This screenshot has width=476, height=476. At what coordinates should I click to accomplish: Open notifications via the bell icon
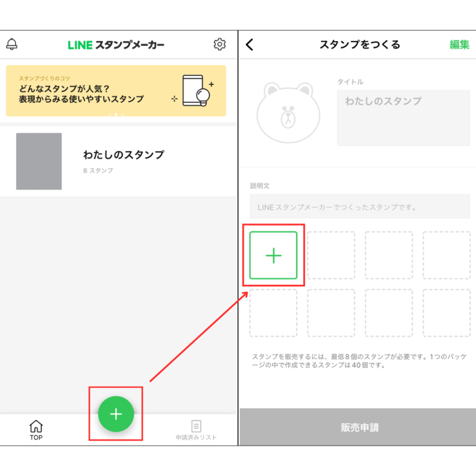tap(12, 44)
